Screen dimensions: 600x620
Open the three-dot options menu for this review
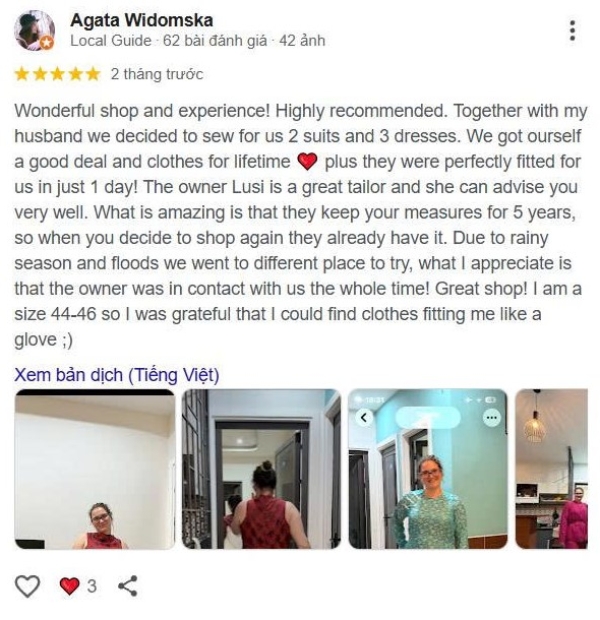click(572, 30)
